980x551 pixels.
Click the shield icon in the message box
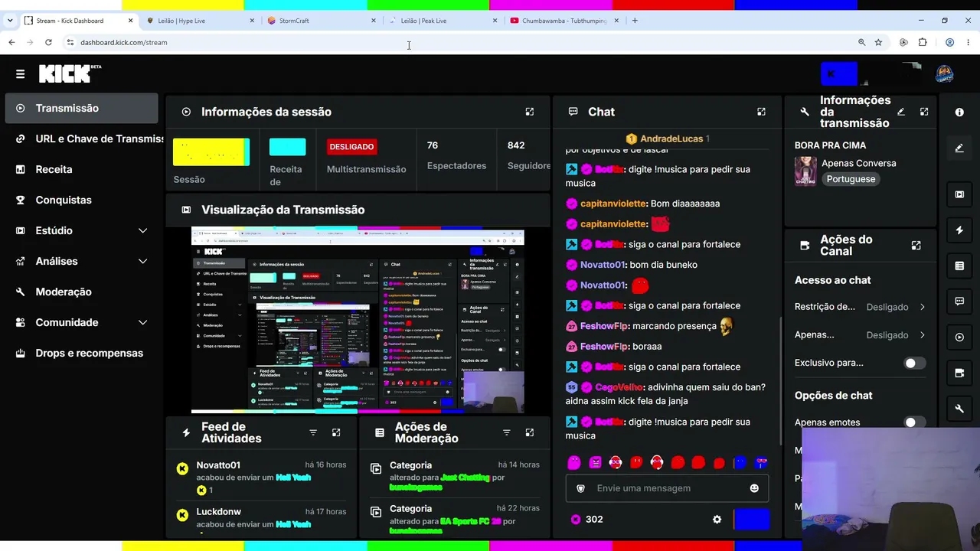580,488
